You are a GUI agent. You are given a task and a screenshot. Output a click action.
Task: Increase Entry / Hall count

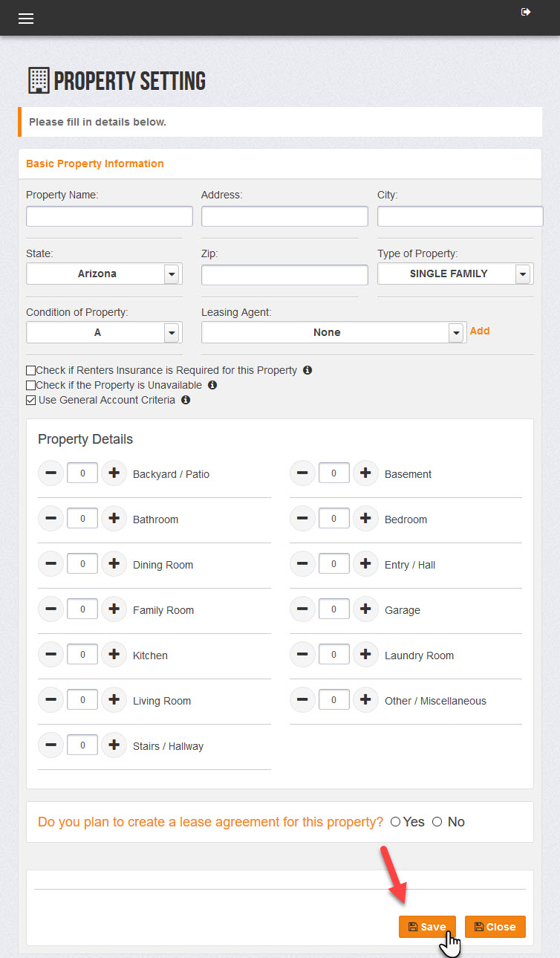tap(365, 564)
